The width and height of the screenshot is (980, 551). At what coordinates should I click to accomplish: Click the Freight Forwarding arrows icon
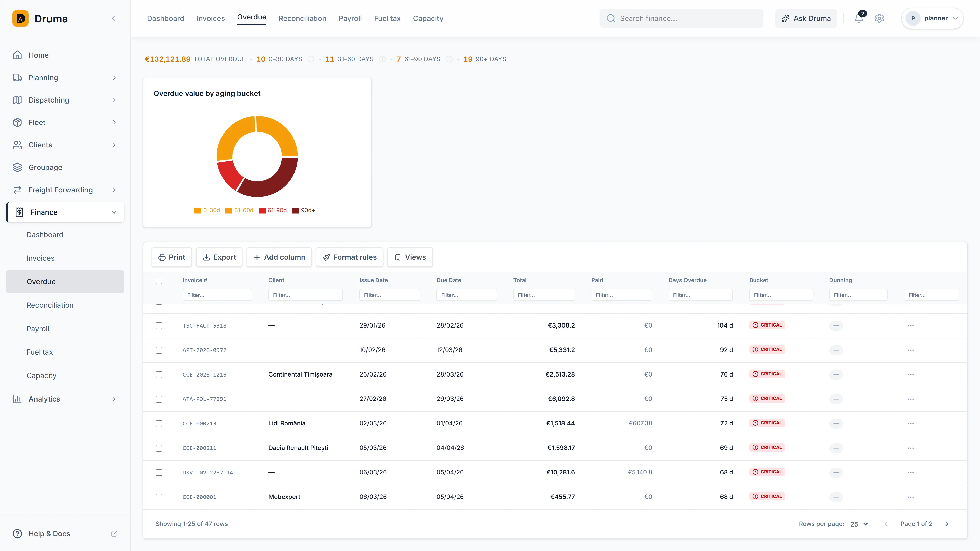point(17,190)
